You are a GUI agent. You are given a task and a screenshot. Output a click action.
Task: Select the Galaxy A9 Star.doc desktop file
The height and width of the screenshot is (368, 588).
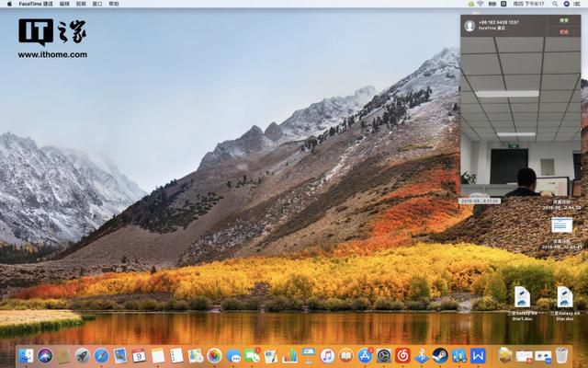tap(565, 304)
